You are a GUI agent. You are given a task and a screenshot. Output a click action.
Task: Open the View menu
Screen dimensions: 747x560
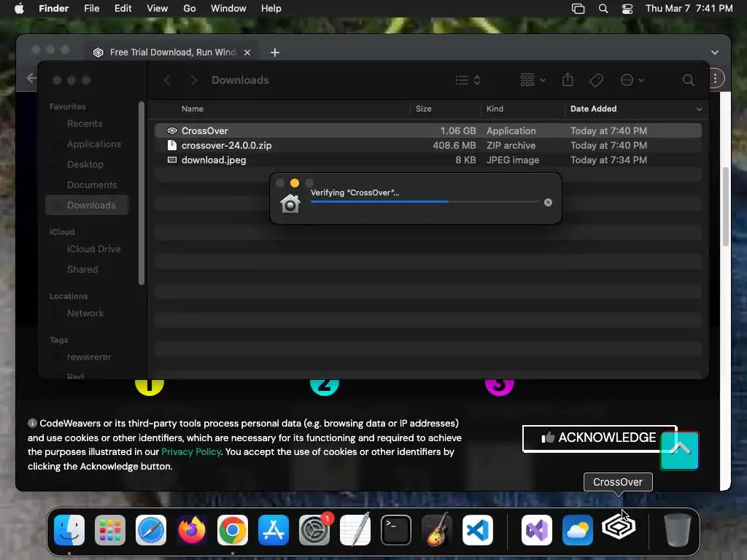pyautogui.click(x=158, y=9)
